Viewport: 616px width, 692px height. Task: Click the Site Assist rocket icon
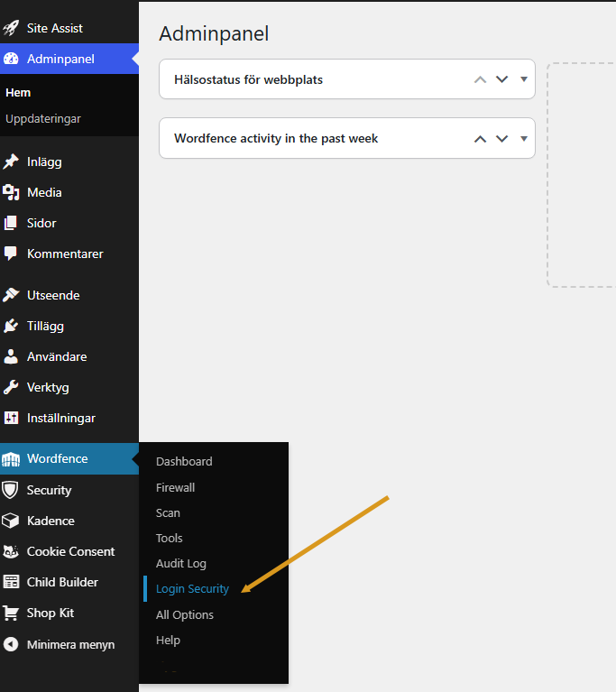(x=11, y=28)
